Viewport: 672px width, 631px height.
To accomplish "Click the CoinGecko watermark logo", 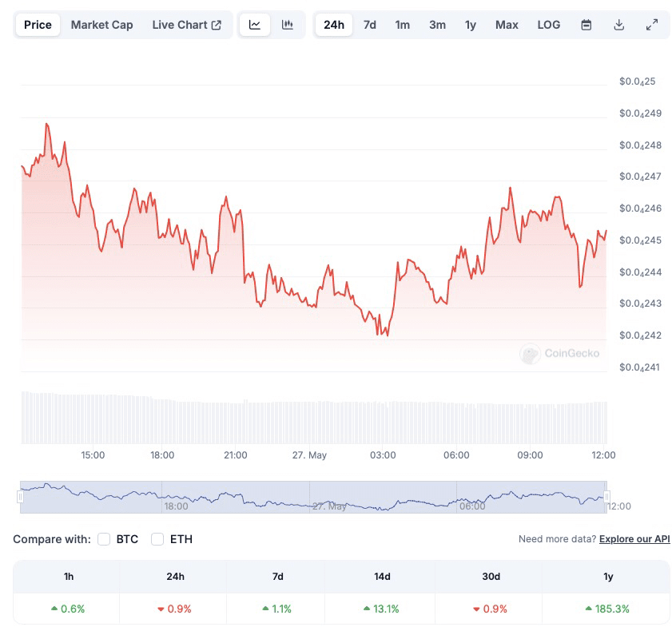I will (560, 354).
